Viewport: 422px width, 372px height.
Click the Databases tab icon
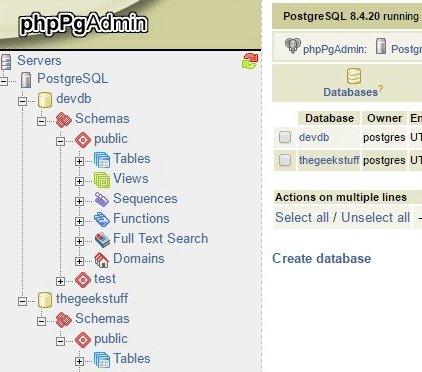(354, 76)
